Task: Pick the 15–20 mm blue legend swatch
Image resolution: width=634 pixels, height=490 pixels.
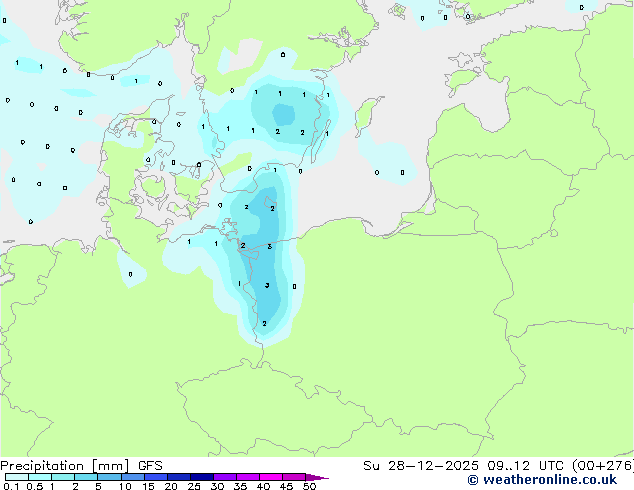Action: [x=156, y=477]
